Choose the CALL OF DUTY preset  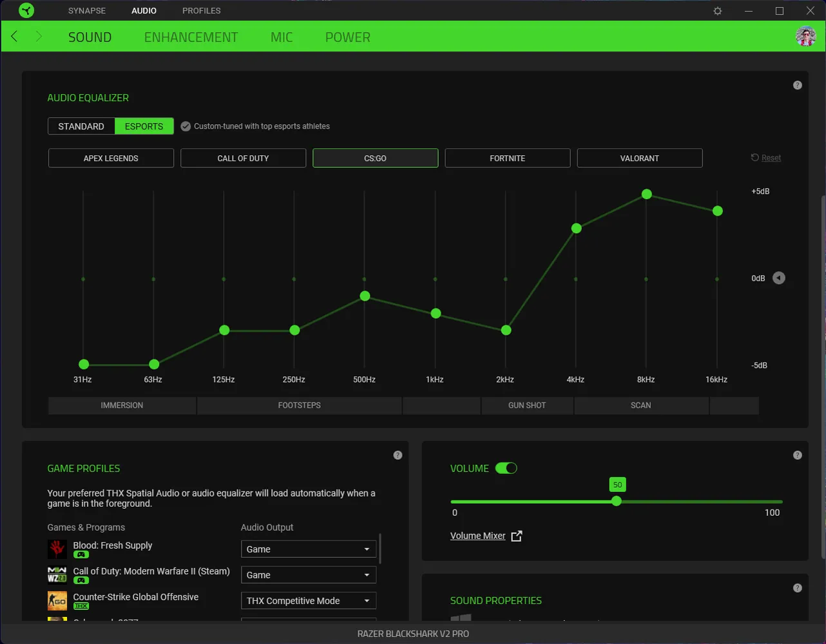click(x=243, y=158)
